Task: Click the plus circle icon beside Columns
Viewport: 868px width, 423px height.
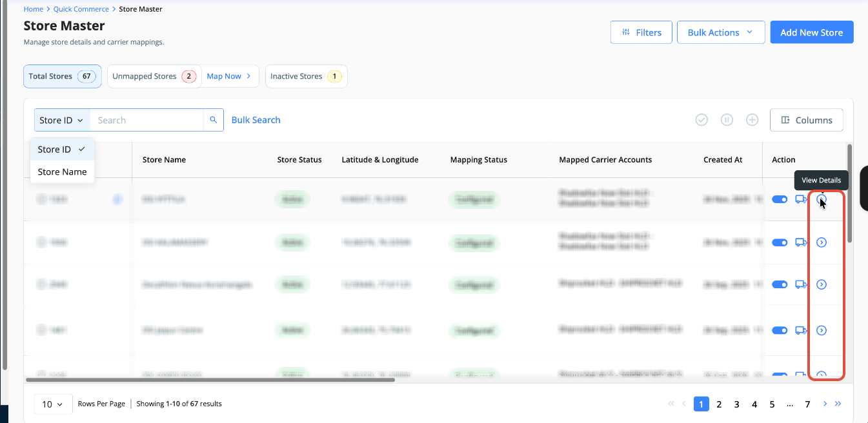Action: tap(752, 120)
